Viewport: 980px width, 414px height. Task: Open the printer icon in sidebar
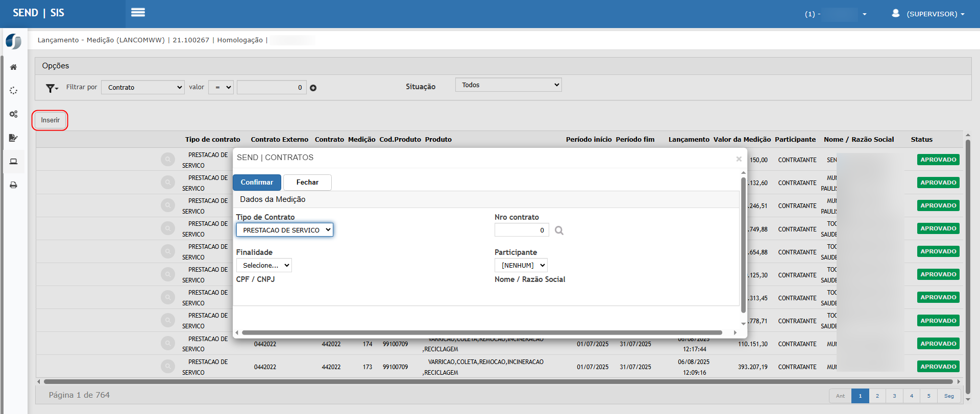coord(14,185)
